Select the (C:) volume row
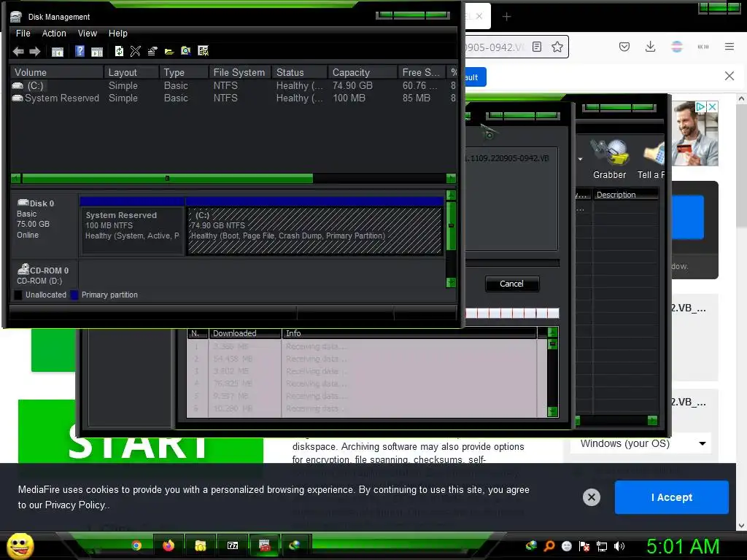The height and width of the screenshot is (560, 747). point(233,86)
